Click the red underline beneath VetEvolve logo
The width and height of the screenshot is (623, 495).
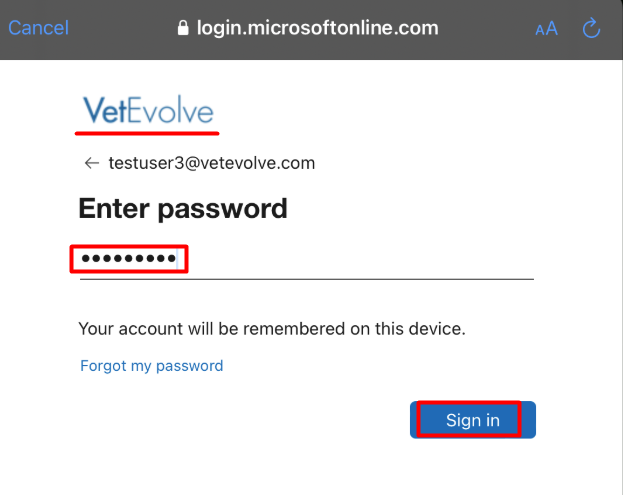click(147, 133)
